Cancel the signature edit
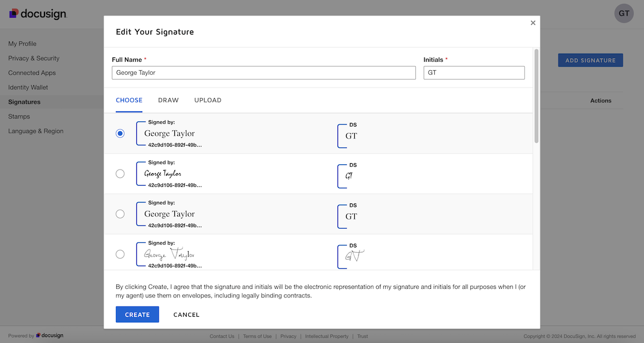 186,315
